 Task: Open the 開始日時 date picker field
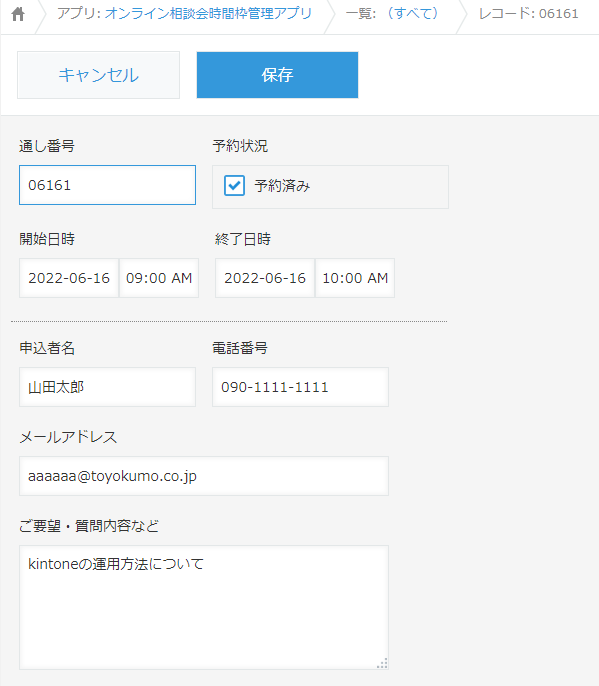tap(69, 278)
